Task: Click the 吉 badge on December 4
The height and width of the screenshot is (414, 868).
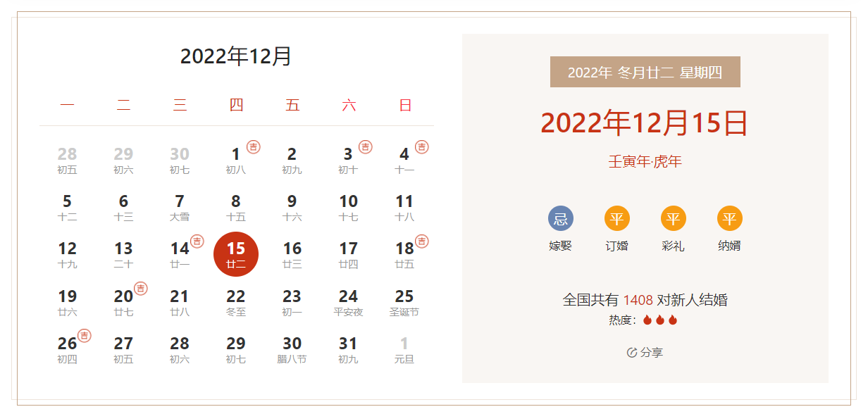Action: 422,147
